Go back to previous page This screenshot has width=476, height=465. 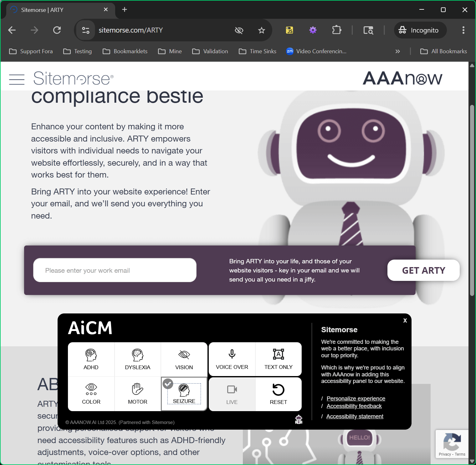[12, 30]
